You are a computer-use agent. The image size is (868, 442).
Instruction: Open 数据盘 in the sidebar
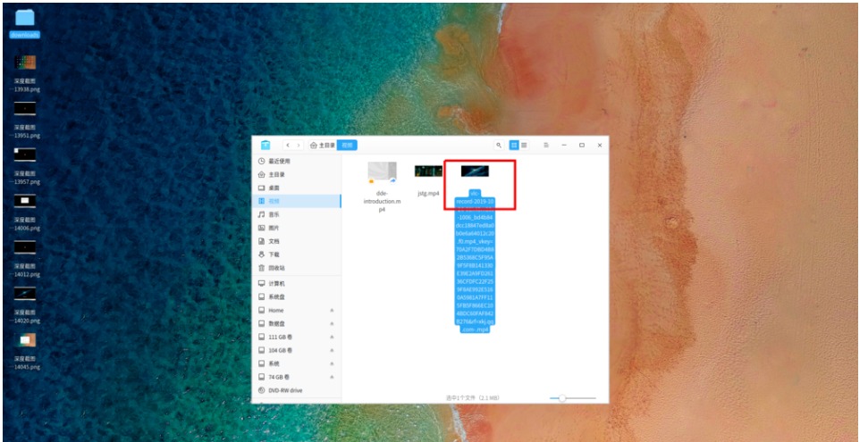[297, 323]
